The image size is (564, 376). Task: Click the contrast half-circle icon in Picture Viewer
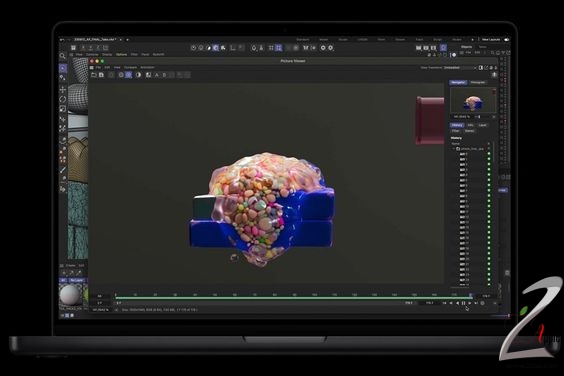click(x=138, y=75)
